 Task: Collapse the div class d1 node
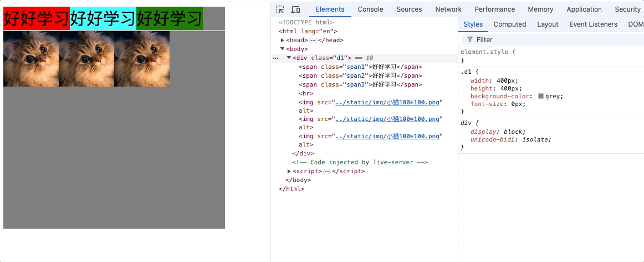289,58
